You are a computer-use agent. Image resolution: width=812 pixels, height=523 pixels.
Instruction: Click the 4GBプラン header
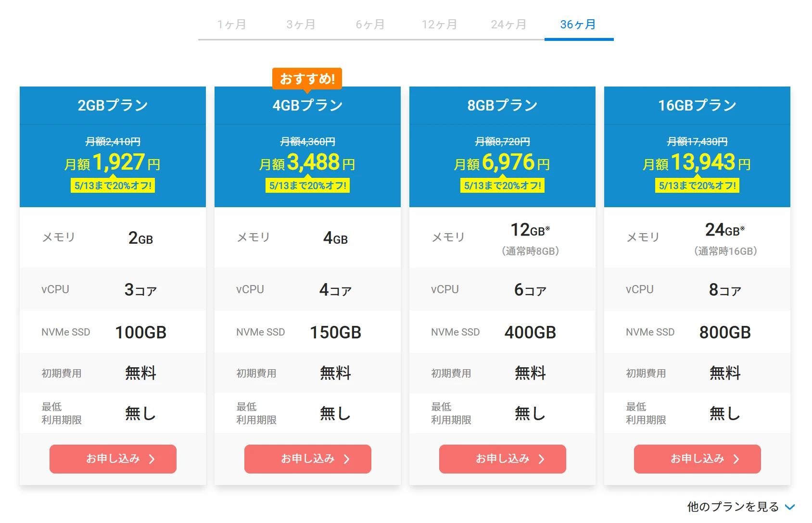point(308,105)
